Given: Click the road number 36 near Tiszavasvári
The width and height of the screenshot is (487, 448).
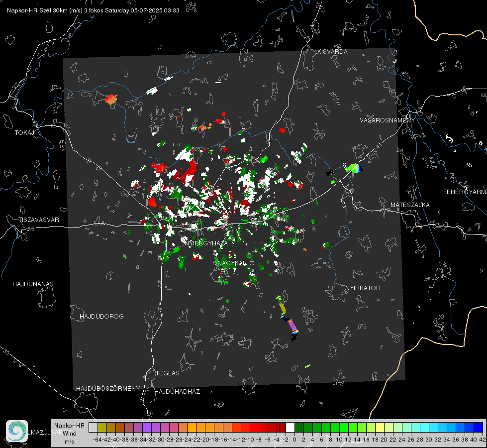Looking at the screenshot, I should [31, 229].
